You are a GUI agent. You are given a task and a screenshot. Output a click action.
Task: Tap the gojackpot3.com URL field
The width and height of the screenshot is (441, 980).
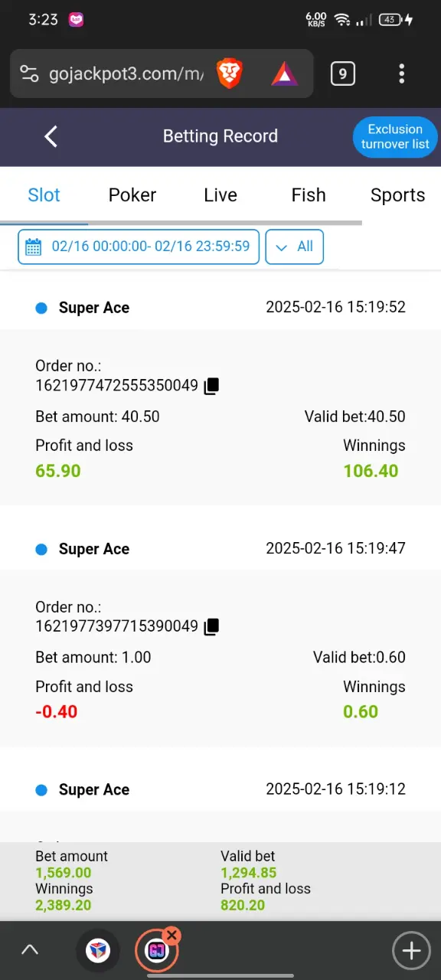click(126, 74)
